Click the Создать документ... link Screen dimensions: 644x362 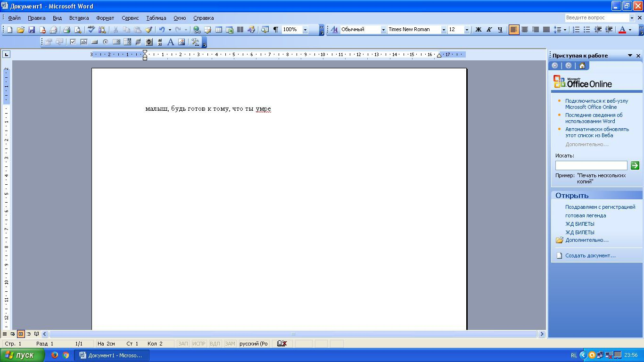[x=590, y=255]
